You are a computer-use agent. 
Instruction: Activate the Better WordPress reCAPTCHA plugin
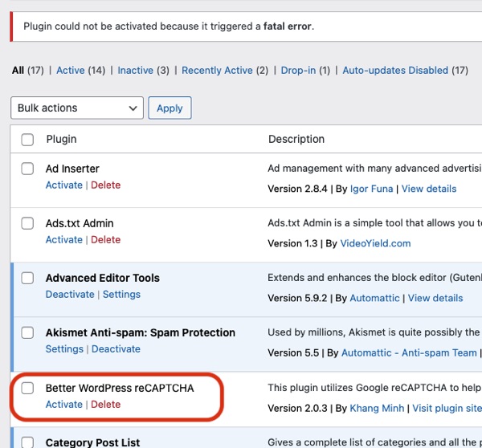point(64,405)
